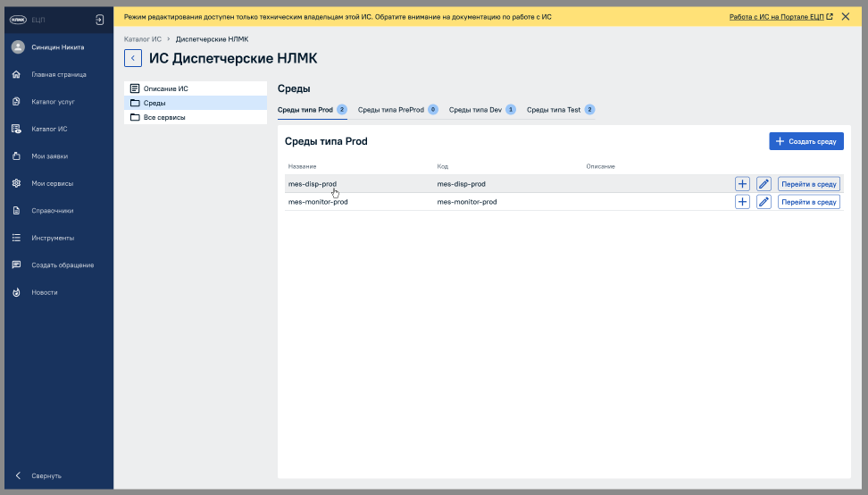Image resolution: width=868 pixels, height=495 pixels.
Task: Click the back arrow beside the page title
Action: (x=133, y=58)
